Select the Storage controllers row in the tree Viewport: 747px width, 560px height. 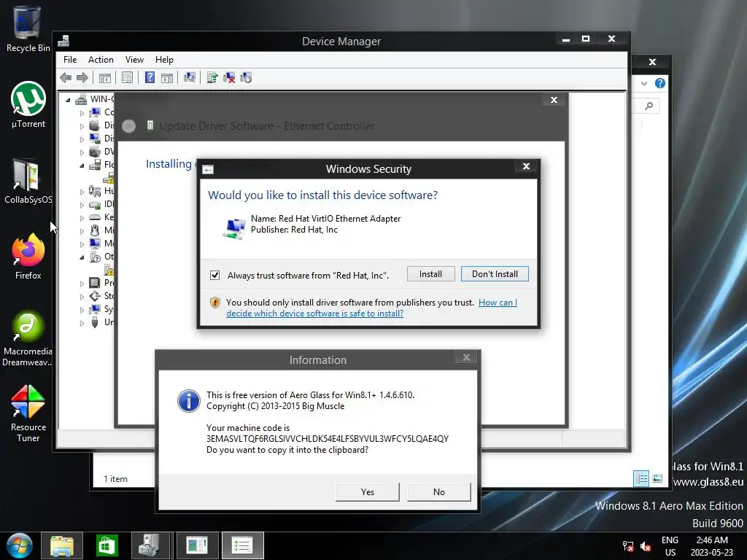(102, 296)
